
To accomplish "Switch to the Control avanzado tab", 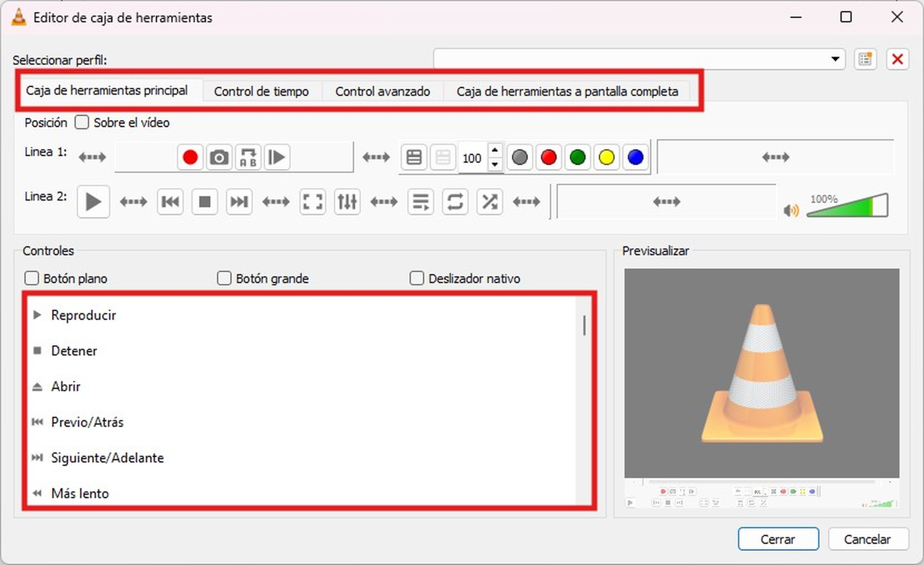I will pyautogui.click(x=383, y=92).
